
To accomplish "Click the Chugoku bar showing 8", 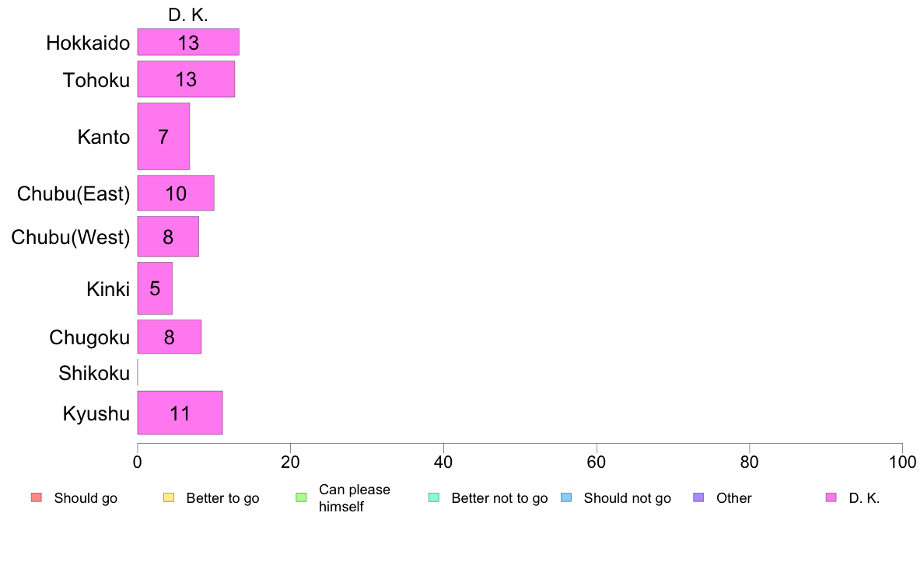I will point(170,337).
